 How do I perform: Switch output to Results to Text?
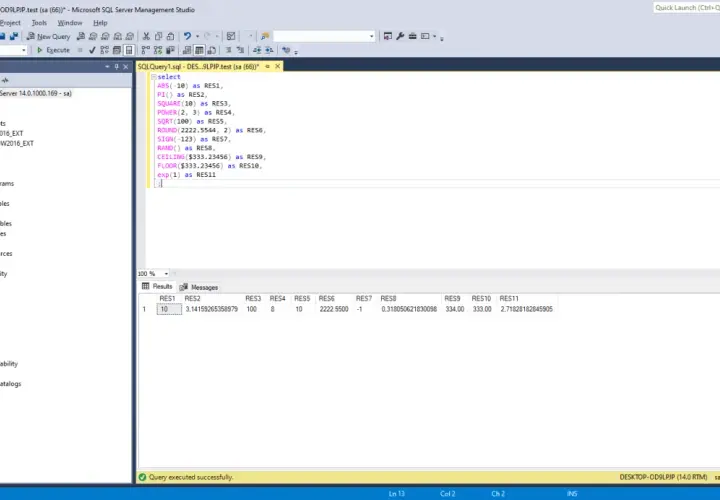187,50
